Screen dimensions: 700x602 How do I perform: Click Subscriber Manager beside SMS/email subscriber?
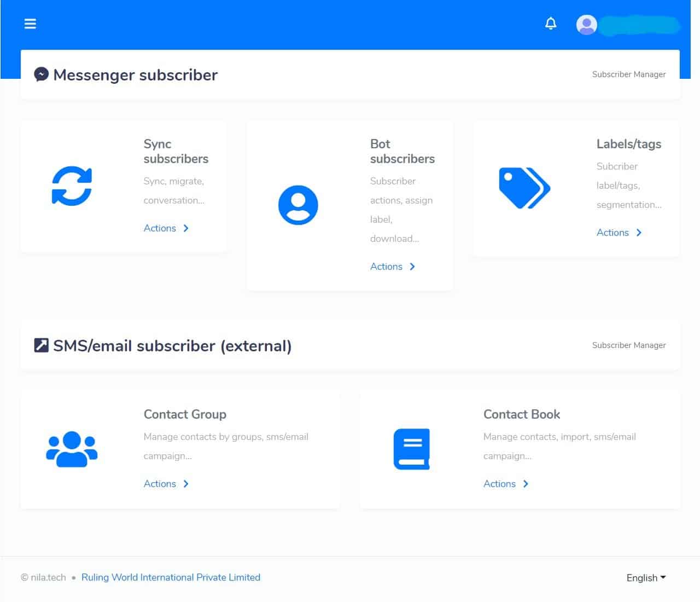[628, 345]
